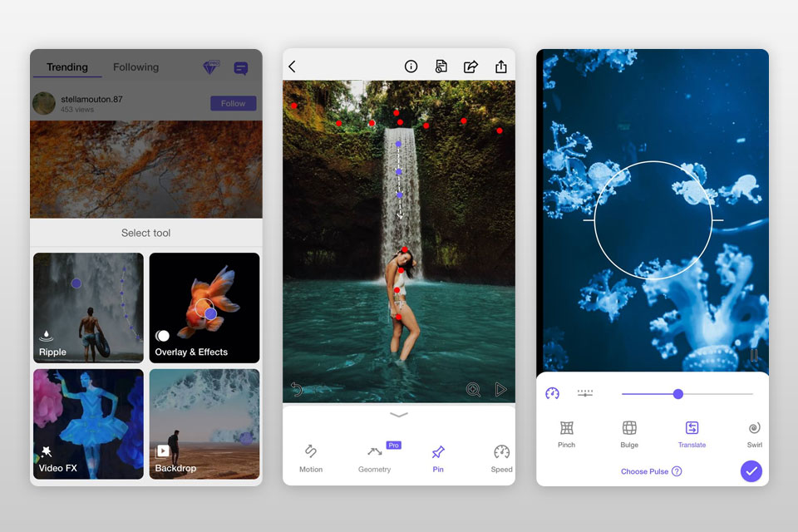Play the animation preview
The height and width of the screenshot is (532, 798).
500,390
